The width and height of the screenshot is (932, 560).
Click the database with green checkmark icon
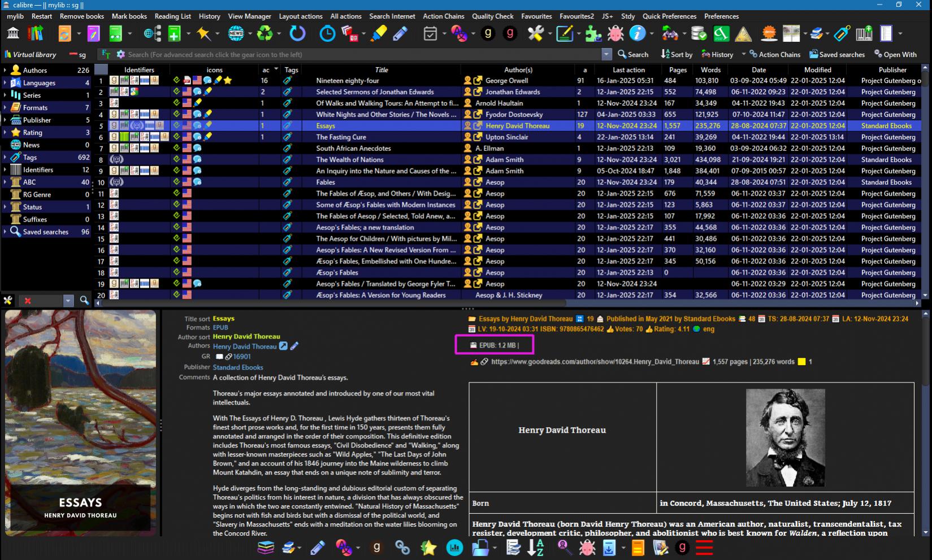tap(699, 34)
